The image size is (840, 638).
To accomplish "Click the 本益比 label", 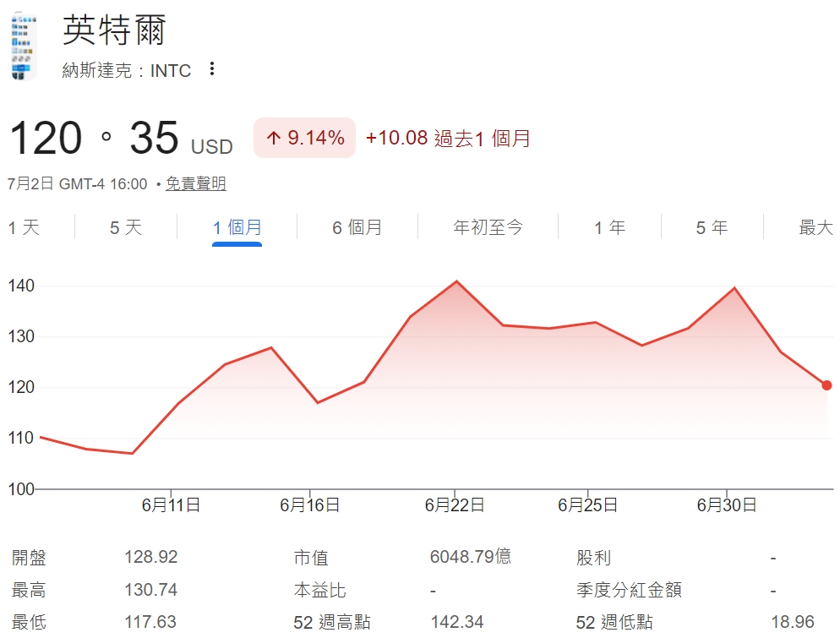I will pos(319,591).
